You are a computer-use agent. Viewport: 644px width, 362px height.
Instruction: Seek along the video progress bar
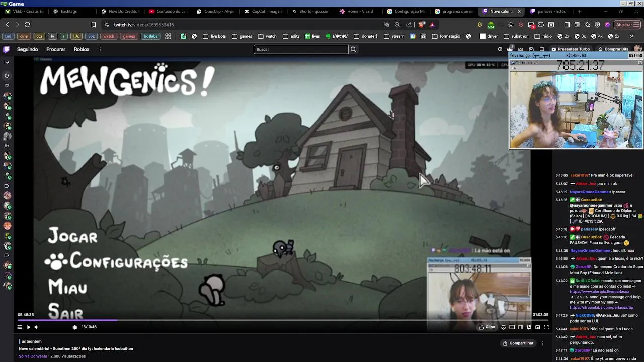pos(283,320)
